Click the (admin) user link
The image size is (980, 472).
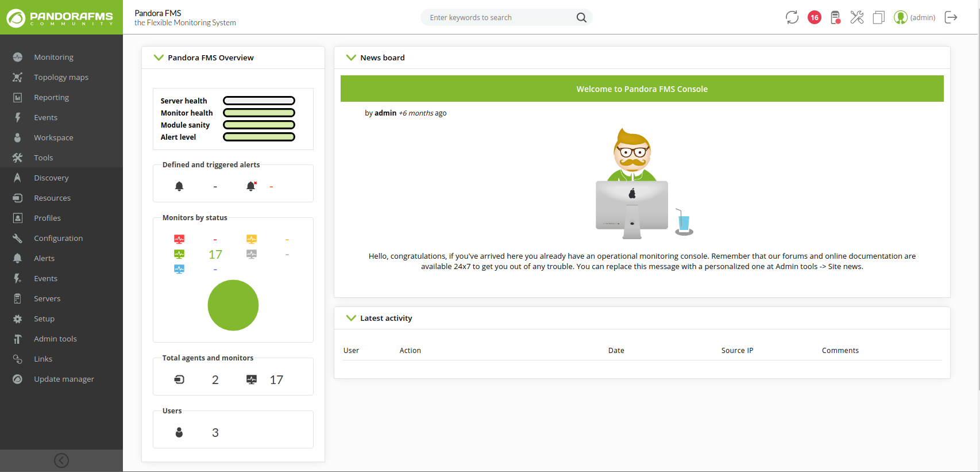point(923,17)
